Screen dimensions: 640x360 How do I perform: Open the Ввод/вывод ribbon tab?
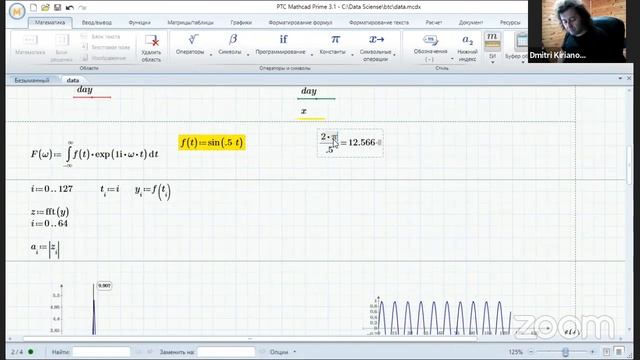[97, 22]
